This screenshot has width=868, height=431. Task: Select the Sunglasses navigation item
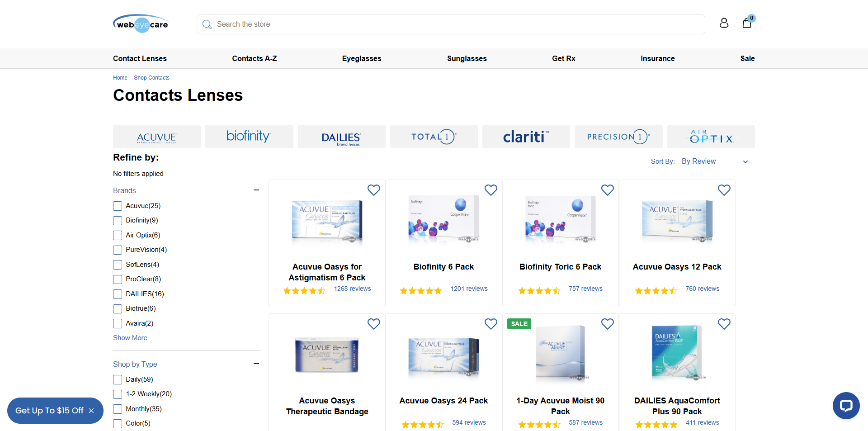467,58
